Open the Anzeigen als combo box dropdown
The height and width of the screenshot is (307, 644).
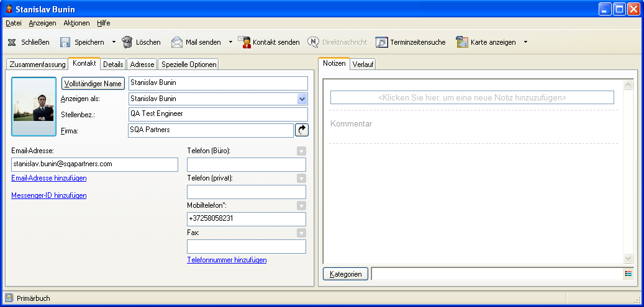(x=302, y=99)
